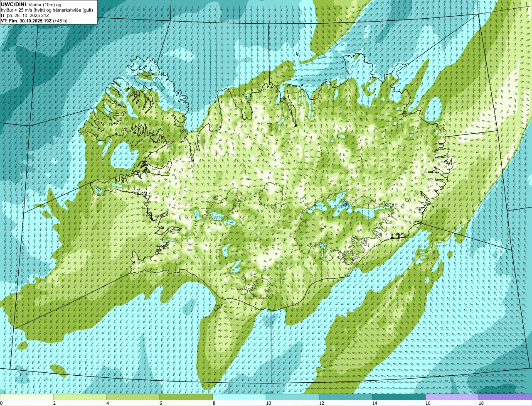Click the scale label '4'

pos(108,403)
